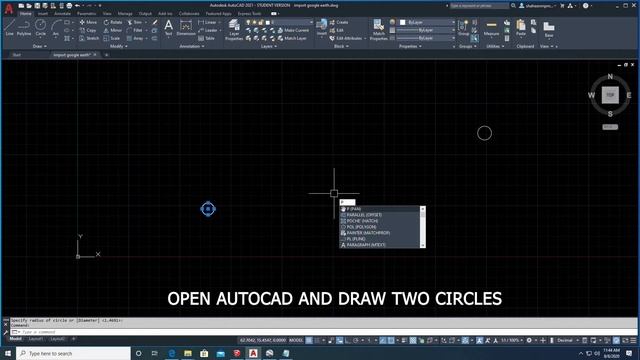Open the Decimal units dropdown in status bar
640x360 pixels.
pos(567,340)
